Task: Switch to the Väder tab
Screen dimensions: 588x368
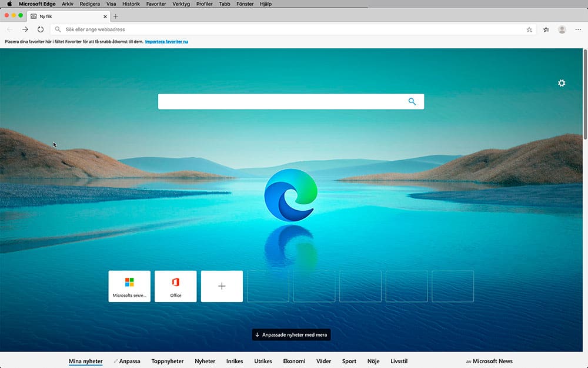Action: click(323, 362)
